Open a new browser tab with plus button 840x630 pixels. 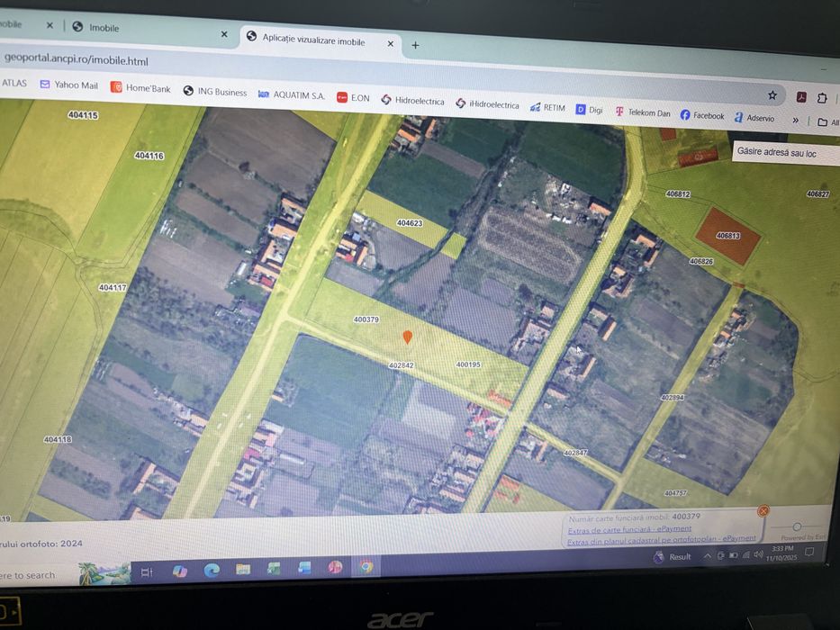[415, 46]
